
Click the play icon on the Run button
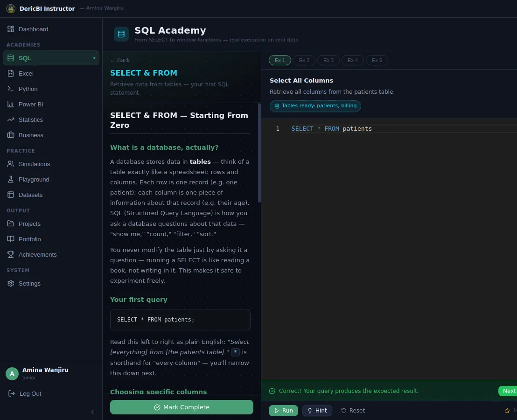(x=277, y=411)
